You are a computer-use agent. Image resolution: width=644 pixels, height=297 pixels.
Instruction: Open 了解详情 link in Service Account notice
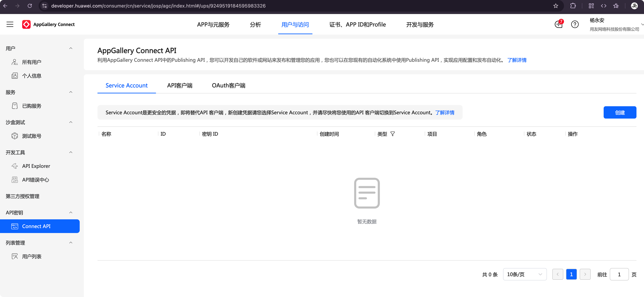point(445,113)
